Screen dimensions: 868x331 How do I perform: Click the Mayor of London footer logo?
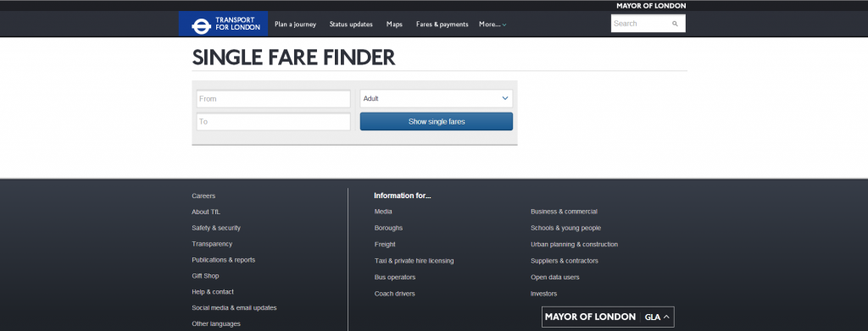tap(590, 317)
